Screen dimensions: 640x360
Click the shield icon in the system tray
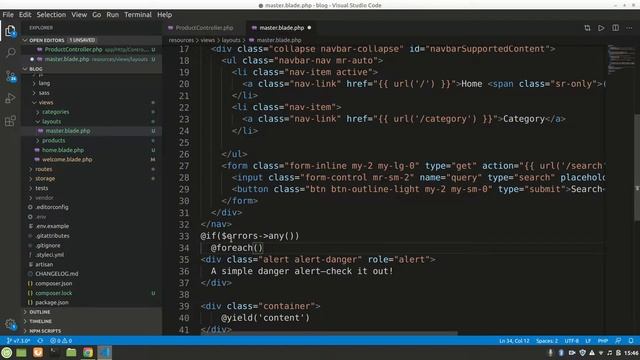coord(582,353)
